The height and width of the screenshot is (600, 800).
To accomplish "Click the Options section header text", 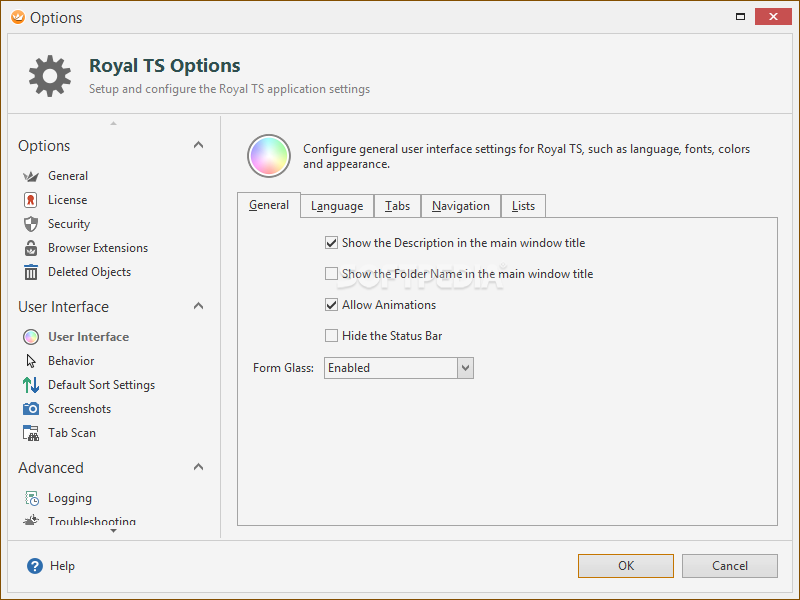I will [x=44, y=146].
